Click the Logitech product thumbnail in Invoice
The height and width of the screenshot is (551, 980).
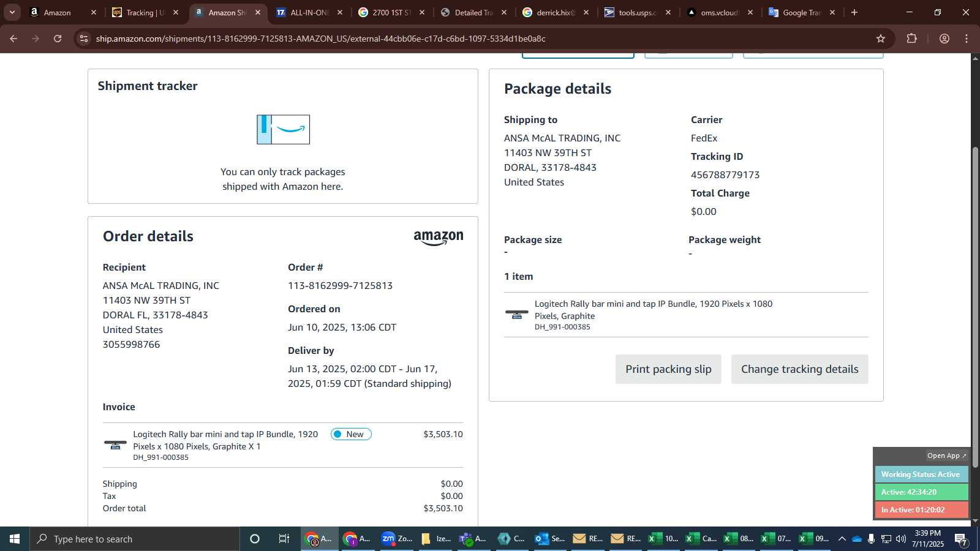[115, 444]
